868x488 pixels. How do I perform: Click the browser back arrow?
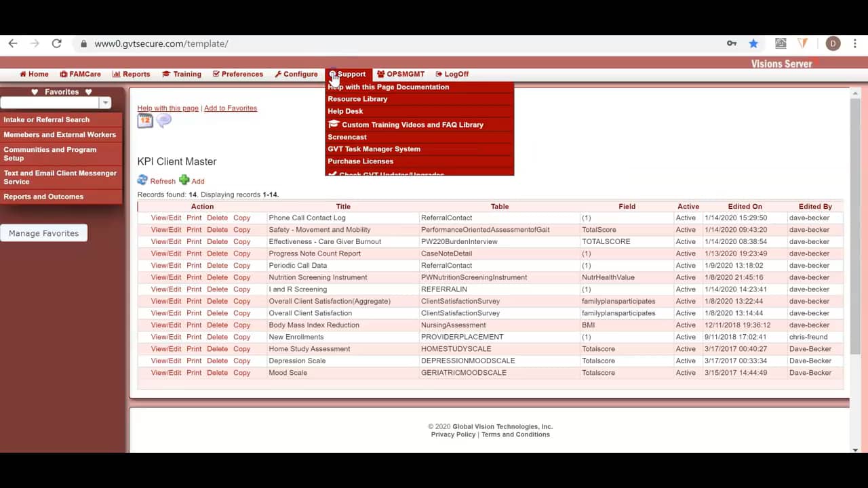pos(13,43)
